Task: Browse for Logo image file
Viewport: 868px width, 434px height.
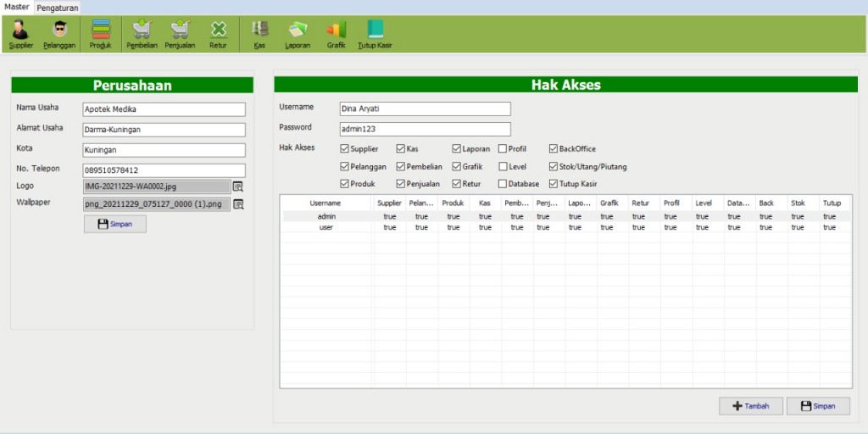Action: (x=238, y=186)
